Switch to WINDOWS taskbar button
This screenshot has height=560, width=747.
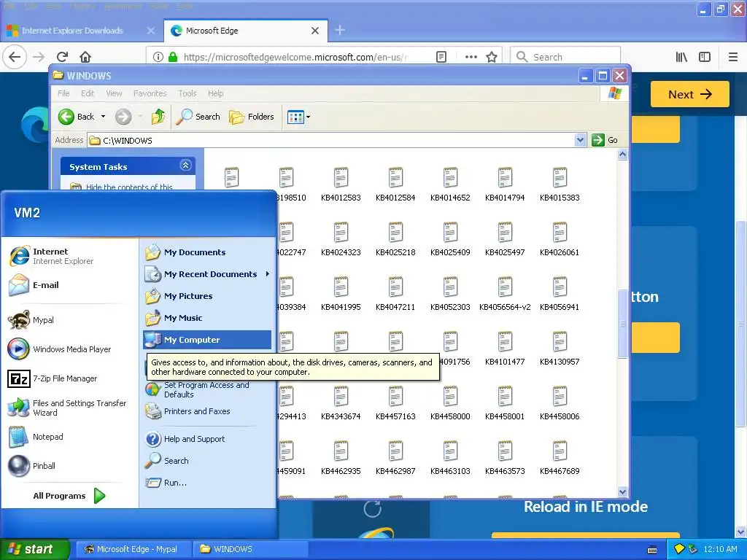[250, 549]
